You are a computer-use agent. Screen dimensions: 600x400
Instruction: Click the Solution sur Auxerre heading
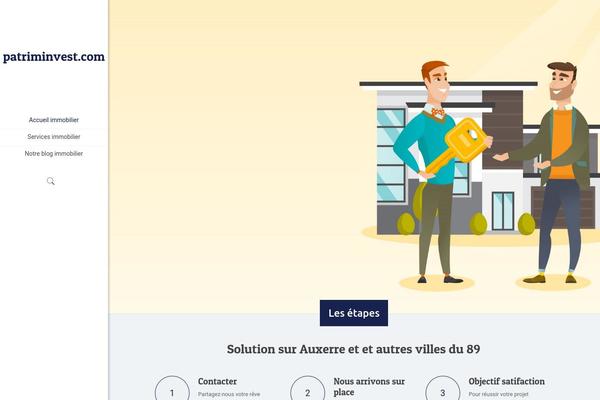[x=354, y=349]
